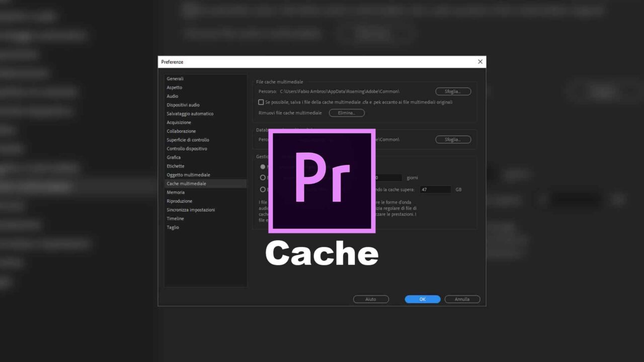The width and height of the screenshot is (644, 362).
Task: Open the Memoria settings page
Action: click(176, 192)
